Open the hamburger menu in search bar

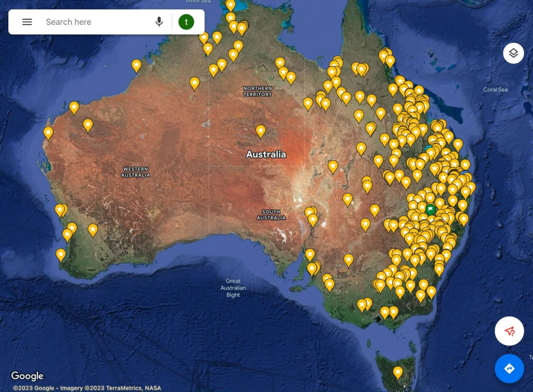point(27,22)
